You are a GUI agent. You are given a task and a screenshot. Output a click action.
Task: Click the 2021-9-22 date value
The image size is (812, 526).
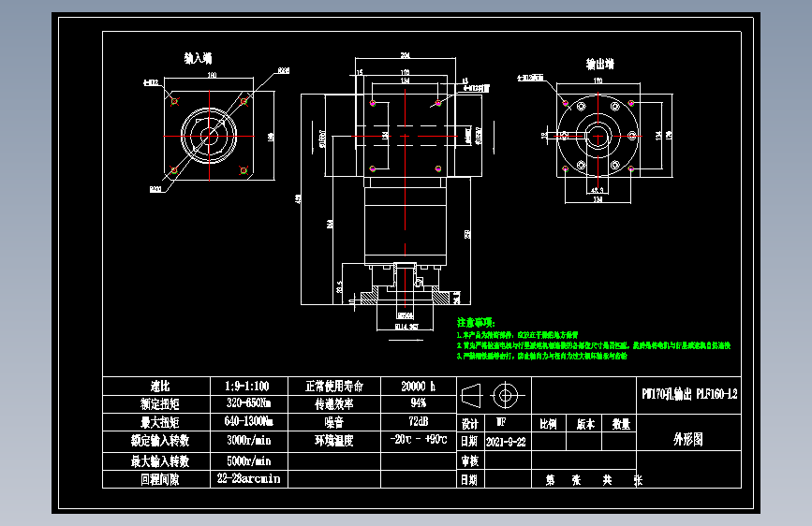point(506,442)
